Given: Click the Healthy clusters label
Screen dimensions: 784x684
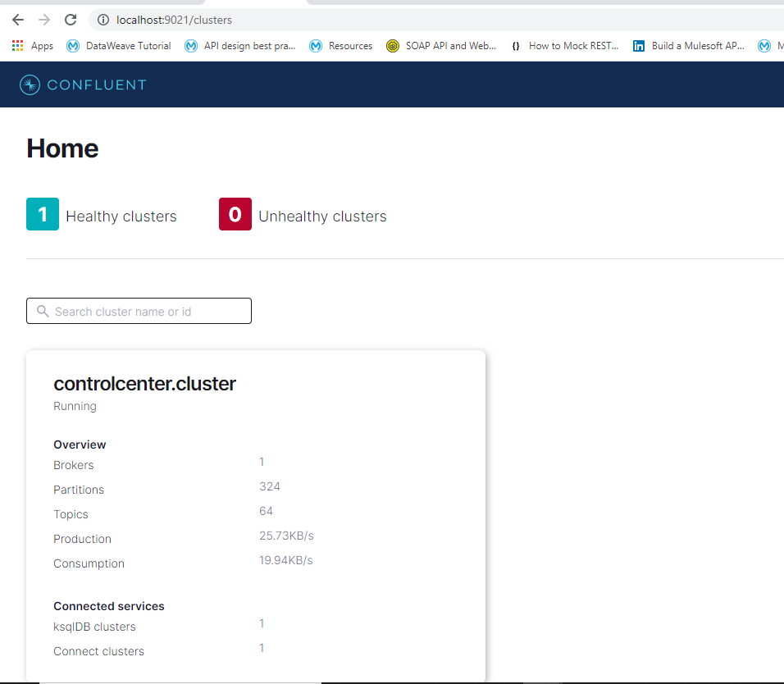Looking at the screenshot, I should (121, 216).
